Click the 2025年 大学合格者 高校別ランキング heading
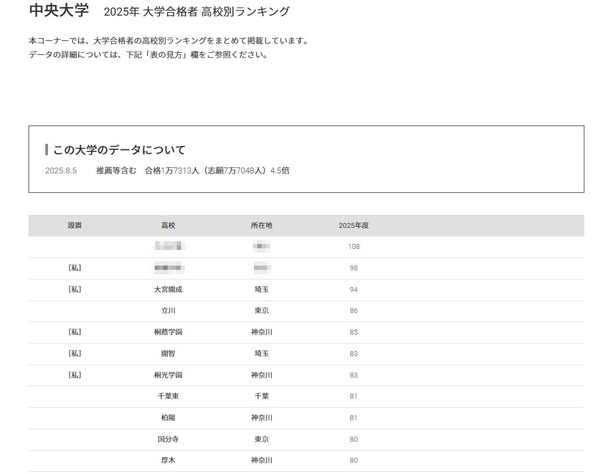This screenshot has height=474, width=600. 197,11
